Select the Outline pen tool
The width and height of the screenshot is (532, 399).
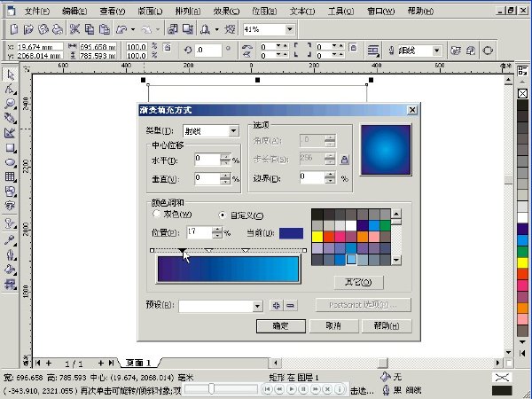(10, 254)
